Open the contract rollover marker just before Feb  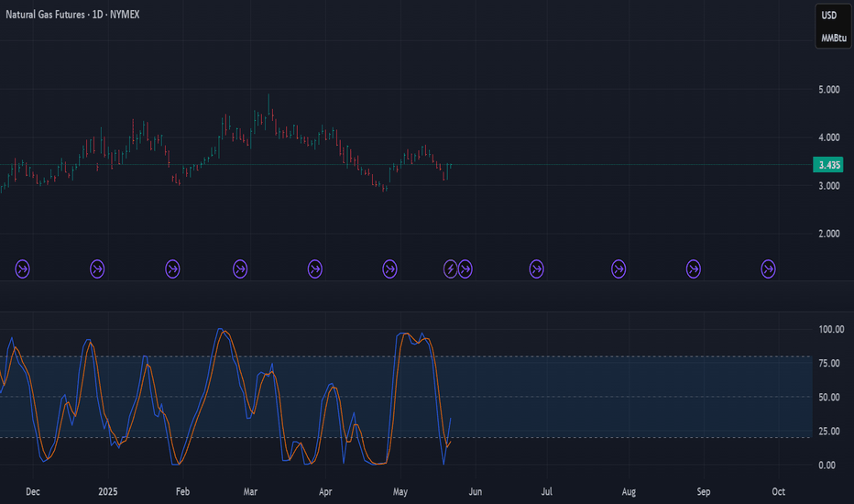172,269
